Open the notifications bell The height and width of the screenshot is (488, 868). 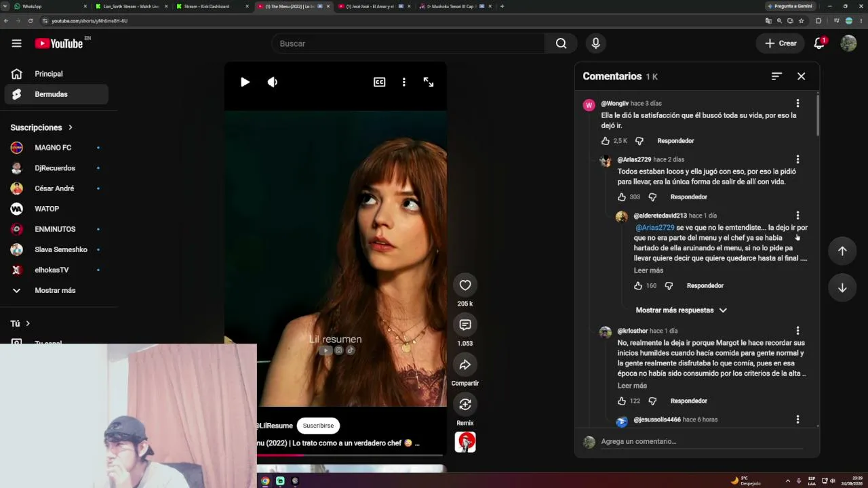tap(819, 43)
